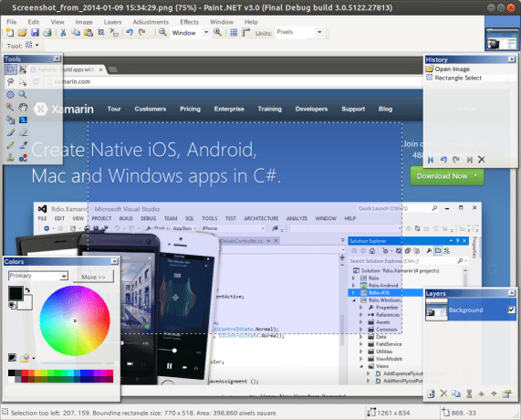Toggle the Background layer visibility checkbox
Viewport: 521px width, 420px height.
click(511, 310)
